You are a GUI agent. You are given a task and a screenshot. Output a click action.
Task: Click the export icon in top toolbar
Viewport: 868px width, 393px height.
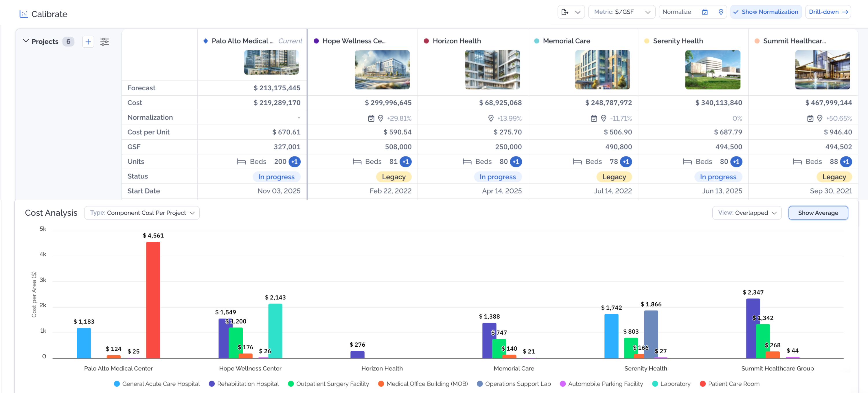565,12
